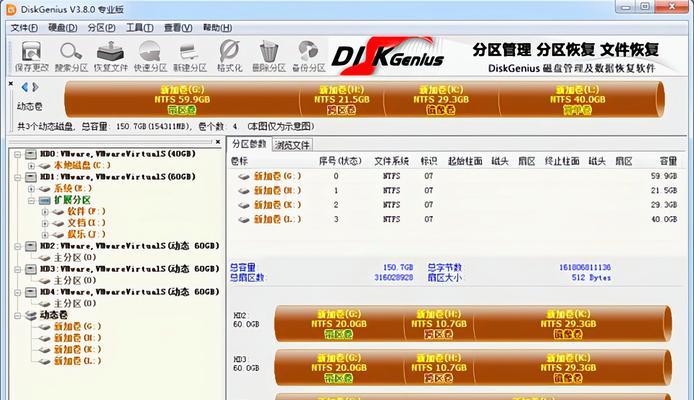Click the 卷标 column header
The height and width of the screenshot is (400, 694).
click(239, 161)
